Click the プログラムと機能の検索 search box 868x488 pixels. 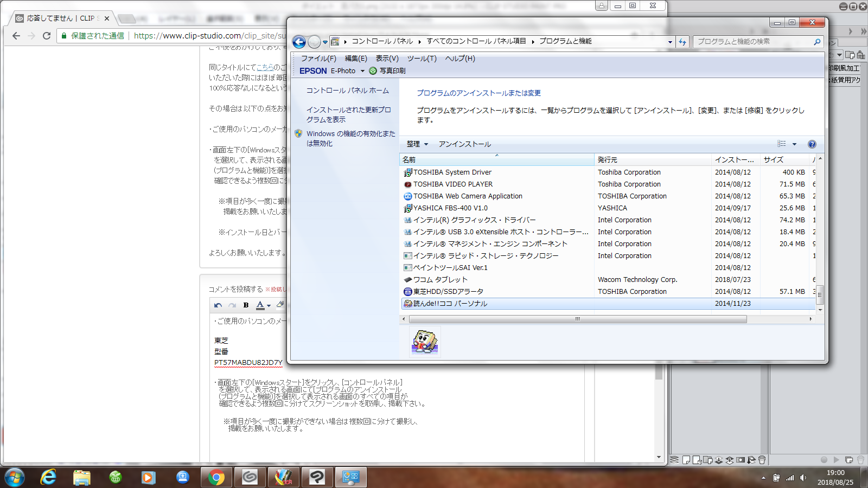754,42
